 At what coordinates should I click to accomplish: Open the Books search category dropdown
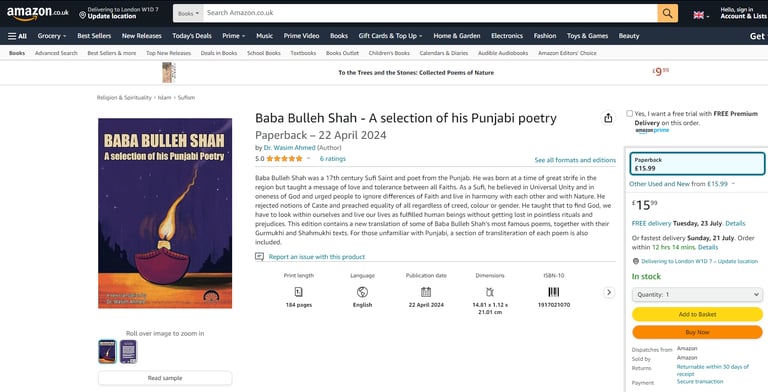[x=188, y=13]
